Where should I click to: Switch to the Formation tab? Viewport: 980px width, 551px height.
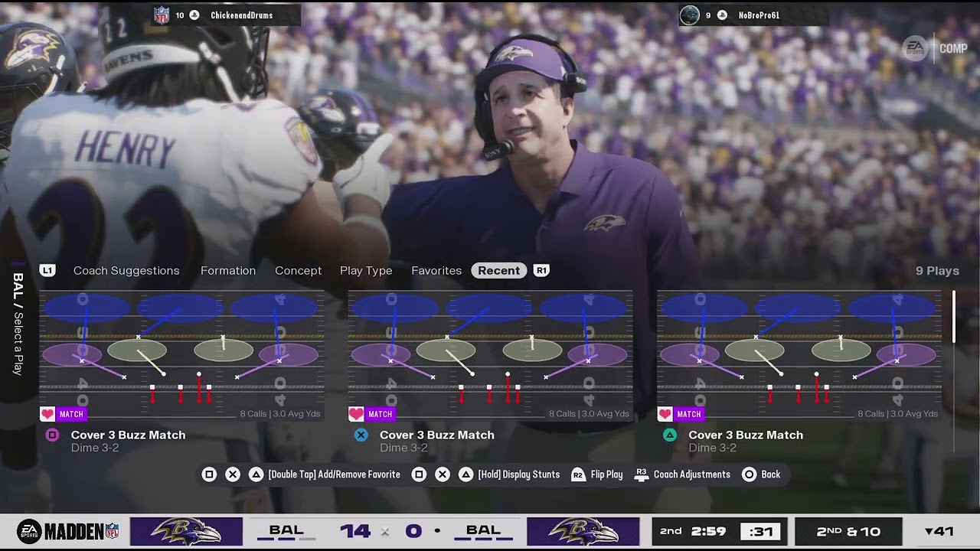(228, 270)
